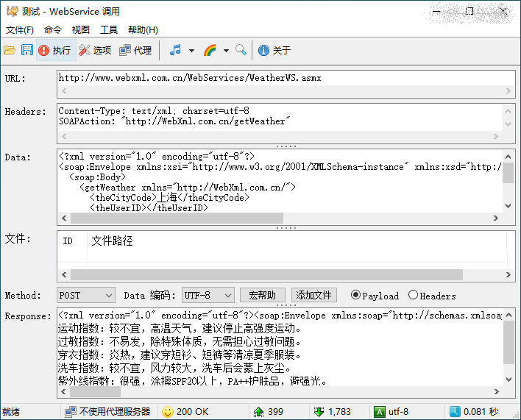This screenshot has width=521, height=420.
Task: Save using the floppy disk icon
Action: click(x=27, y=50)
